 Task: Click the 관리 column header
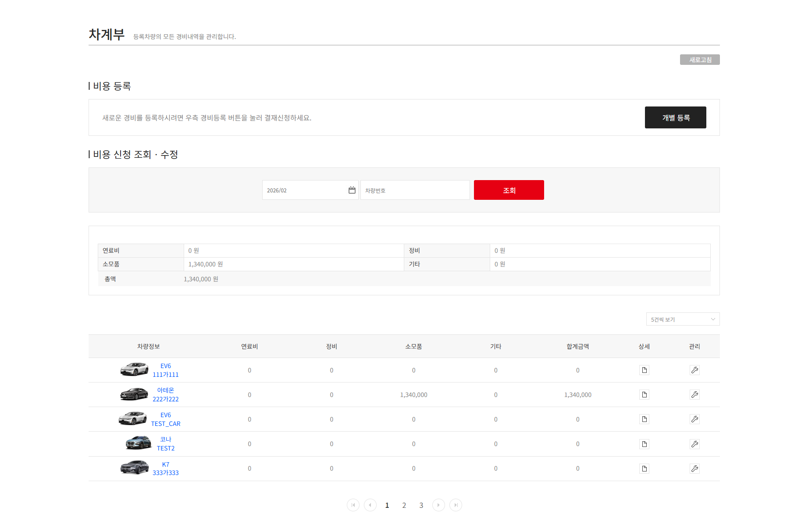(x=694, y=347)
